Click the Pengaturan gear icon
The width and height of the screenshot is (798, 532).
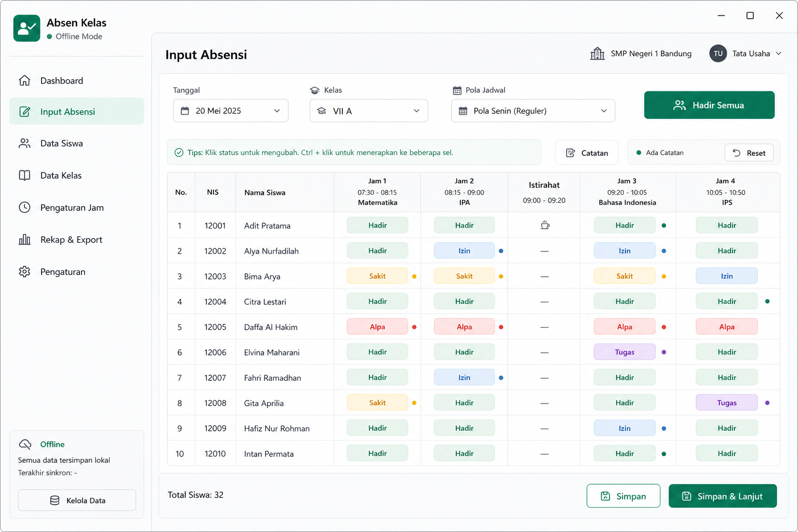24,272
